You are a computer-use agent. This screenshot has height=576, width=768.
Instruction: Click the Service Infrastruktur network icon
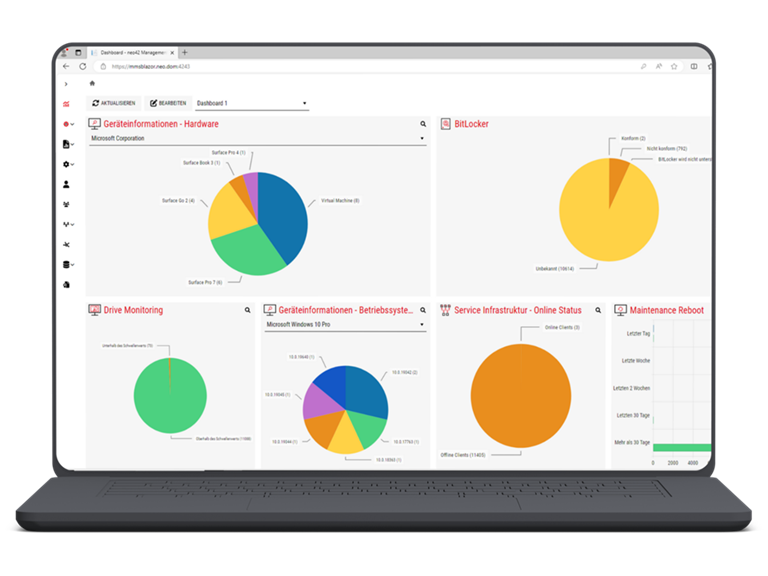445,310
